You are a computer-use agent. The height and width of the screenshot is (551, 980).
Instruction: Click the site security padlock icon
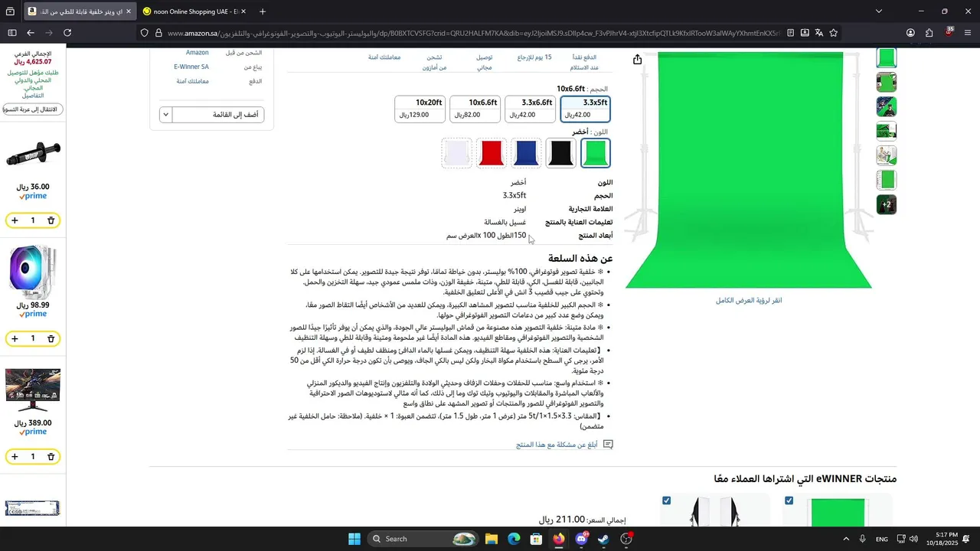[158, 33]
